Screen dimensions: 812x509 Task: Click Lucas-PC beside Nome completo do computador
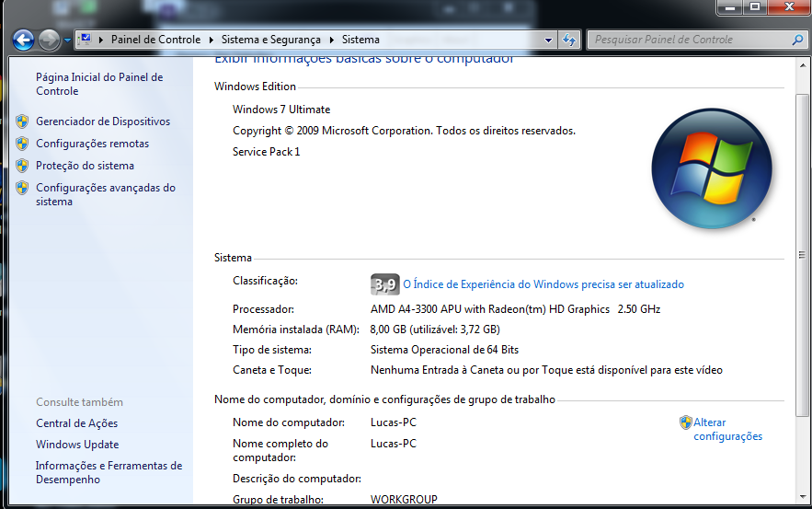pos(394,444)
